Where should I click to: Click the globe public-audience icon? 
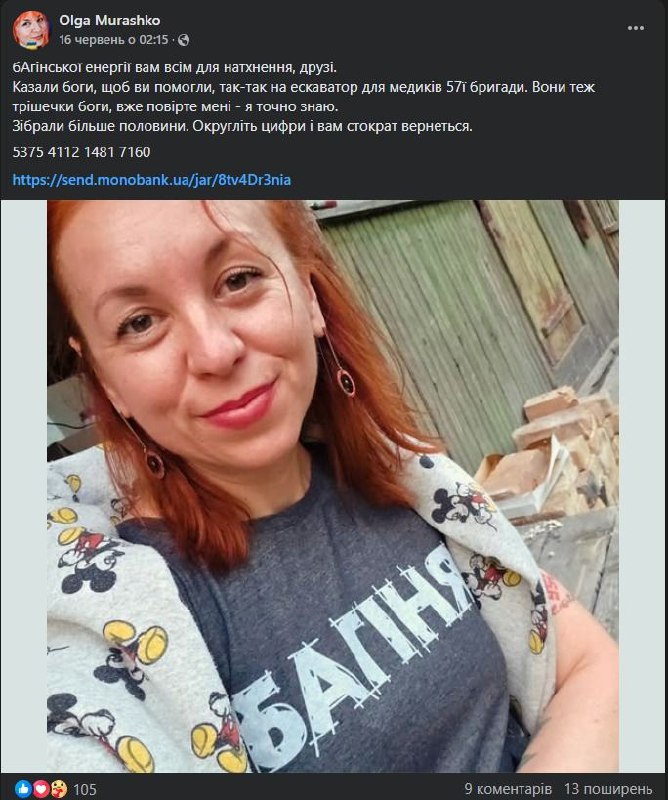tap(183, 40)
